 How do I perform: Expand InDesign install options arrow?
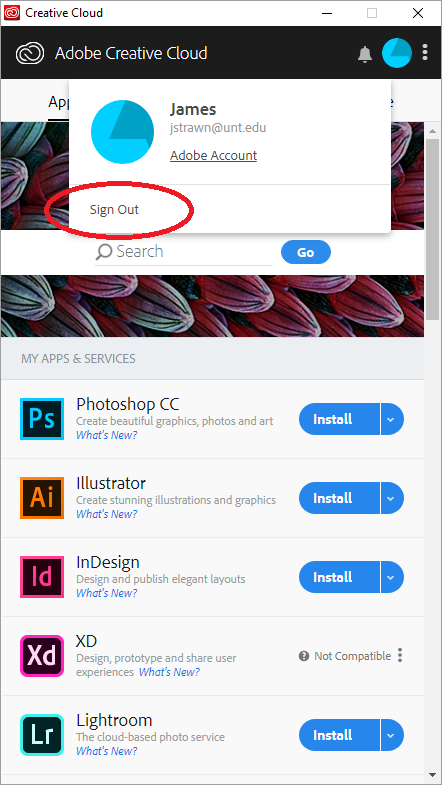point(392,577)
